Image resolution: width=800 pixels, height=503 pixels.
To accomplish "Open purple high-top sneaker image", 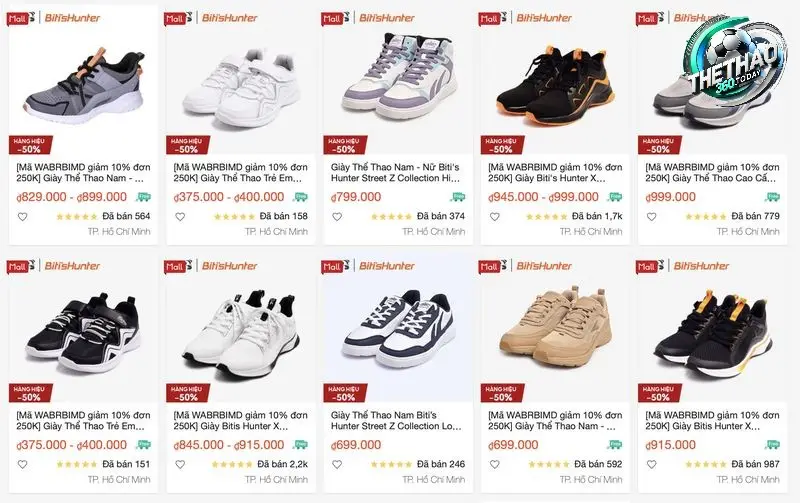I will [398, 77].
